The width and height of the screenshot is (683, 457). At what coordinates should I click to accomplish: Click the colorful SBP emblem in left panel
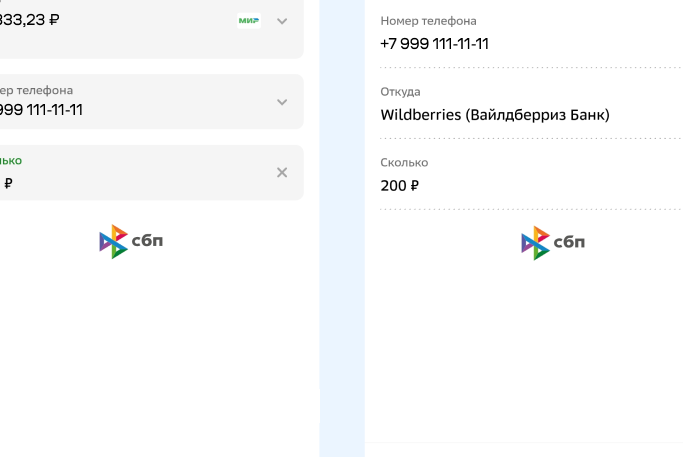tap(113, 242)
